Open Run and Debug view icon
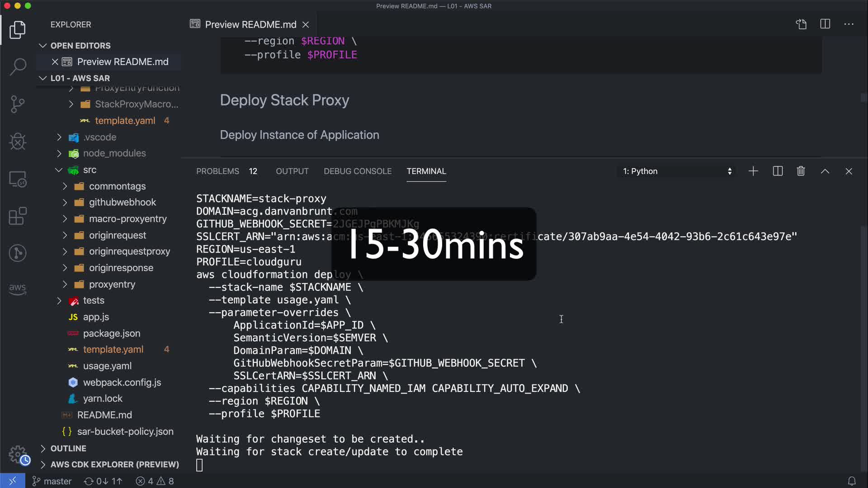 (18, 141)
